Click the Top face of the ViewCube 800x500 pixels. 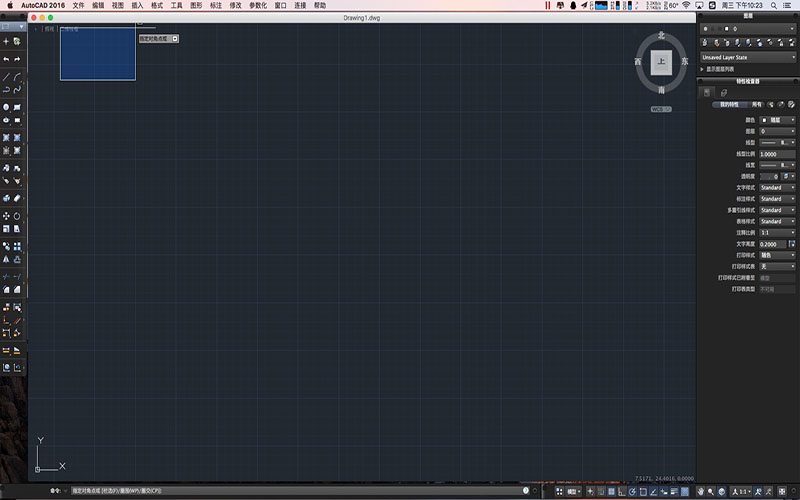[x=661, y=62]
